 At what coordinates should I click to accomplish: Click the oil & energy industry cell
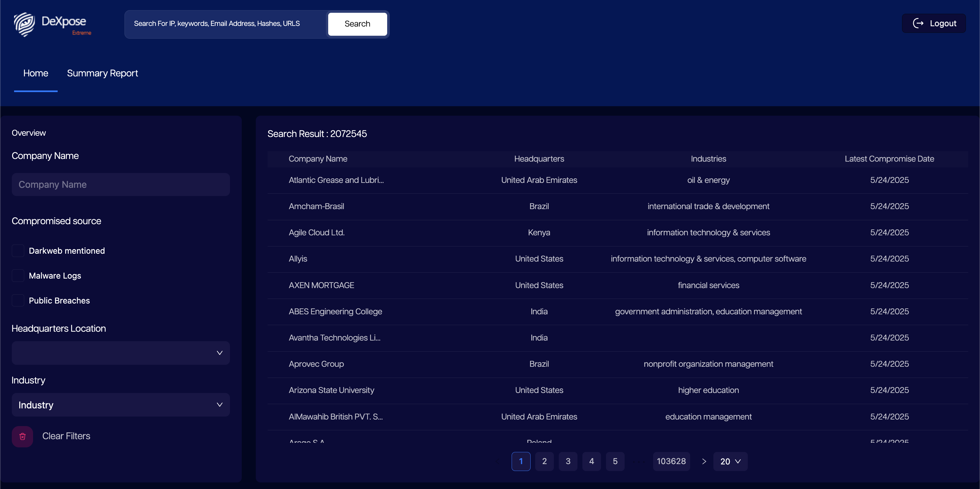coord(708,180)
